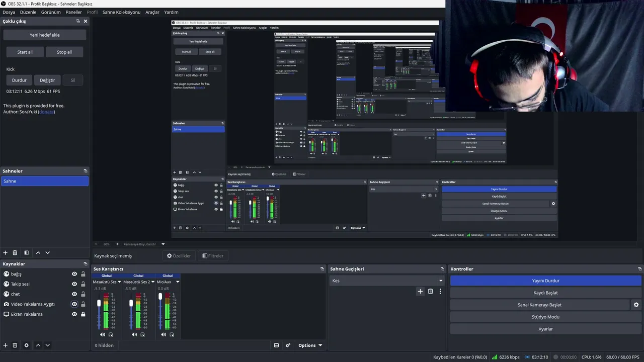
Task: Add a new source in Kaynaklar
Action: click(6, 345)
